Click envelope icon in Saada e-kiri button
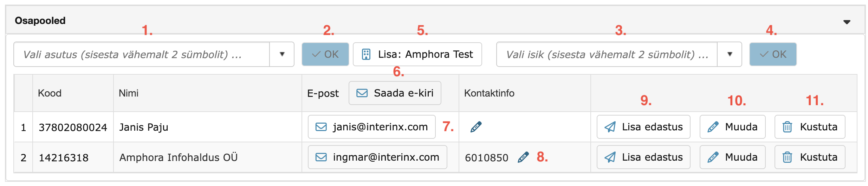This screenshot has width=868, height=186. click(362, 93)
